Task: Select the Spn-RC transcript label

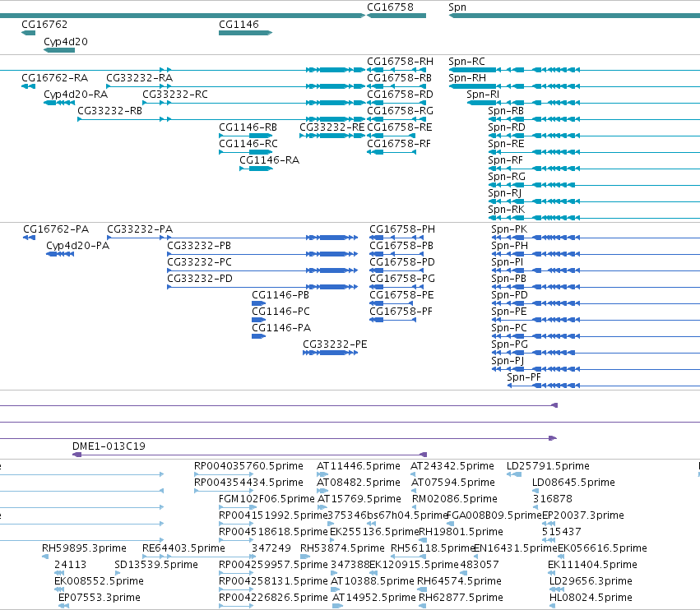Action: click(x=466, y=61)
